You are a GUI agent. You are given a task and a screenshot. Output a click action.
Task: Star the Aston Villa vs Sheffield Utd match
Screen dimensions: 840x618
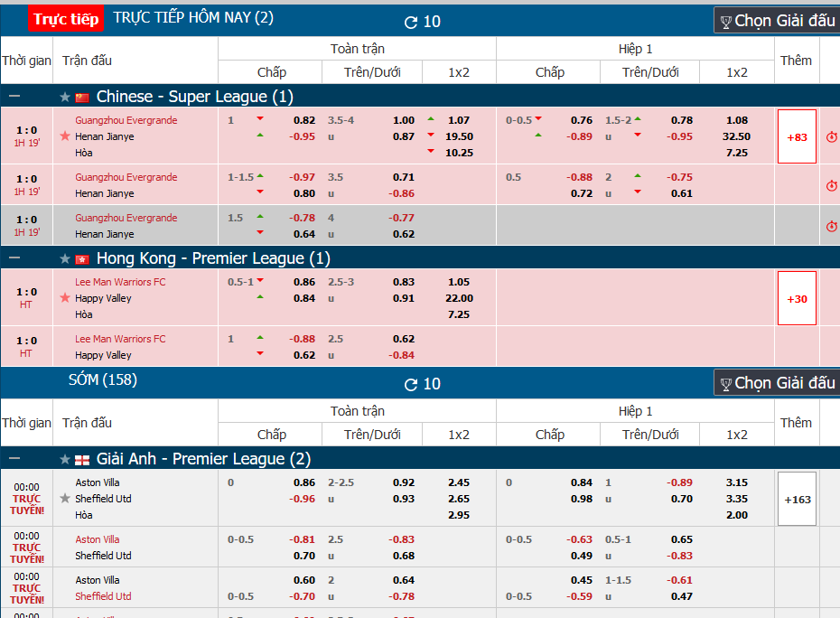point(65,499)
